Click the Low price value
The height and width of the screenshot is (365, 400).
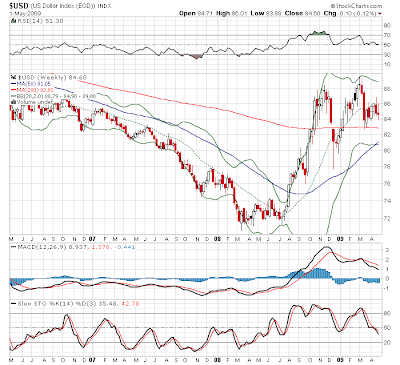(275, 13)
